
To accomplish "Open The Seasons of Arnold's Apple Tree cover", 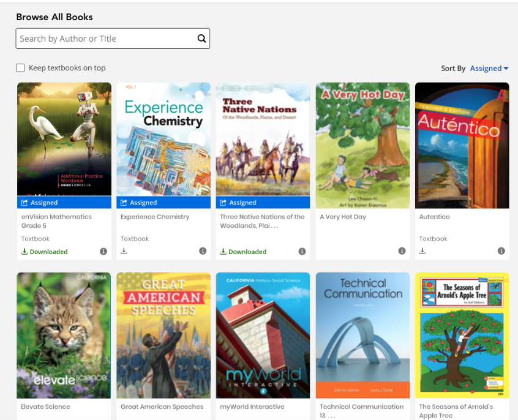I will point(462,336).
